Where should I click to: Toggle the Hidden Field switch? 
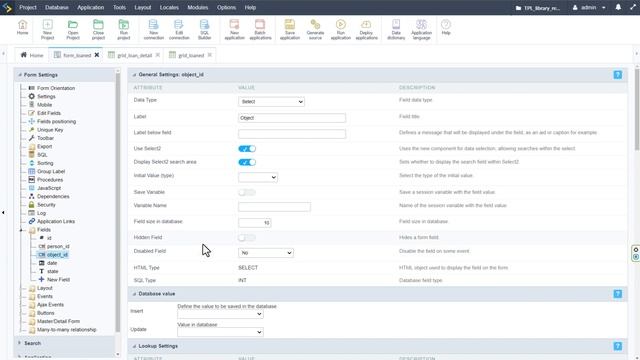click(x=247, y=238)
